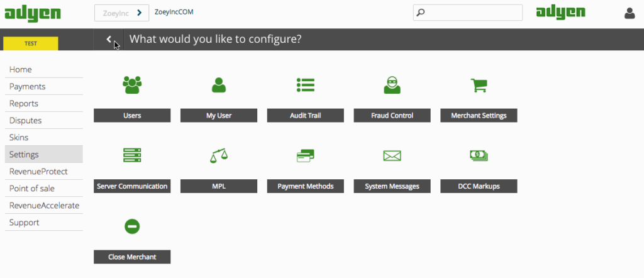
Task: Open Disputes from the left menu
Action: coord(26,121)
